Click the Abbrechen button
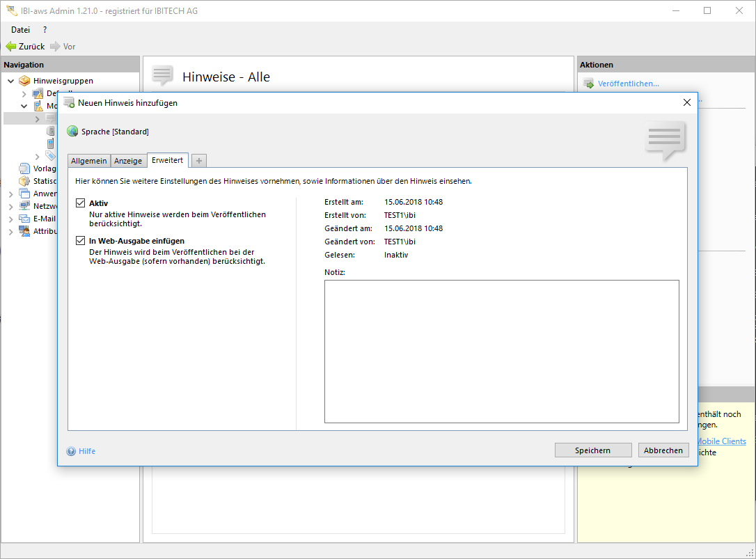Image resolution: width=756 pixels, height=559 pixels. tap(663, 450)
